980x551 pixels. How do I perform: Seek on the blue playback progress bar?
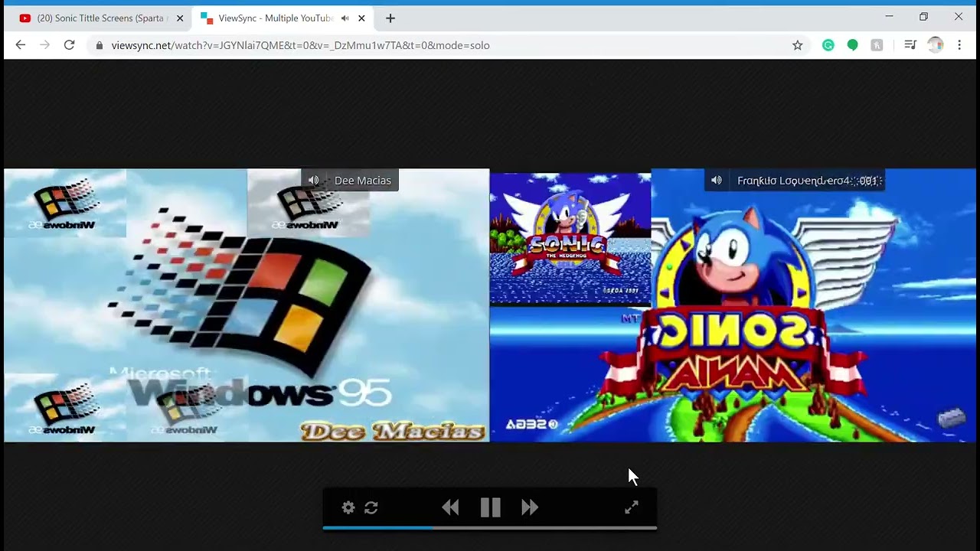(490, 527)
